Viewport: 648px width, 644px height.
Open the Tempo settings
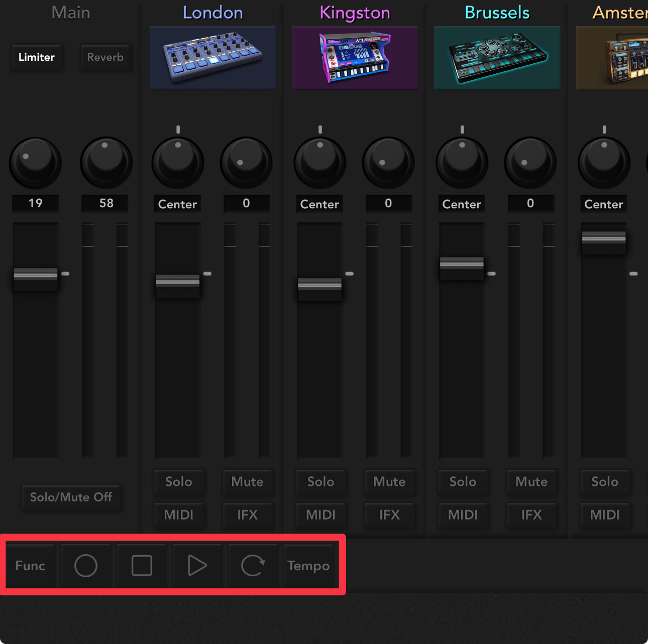coord(308,566)
